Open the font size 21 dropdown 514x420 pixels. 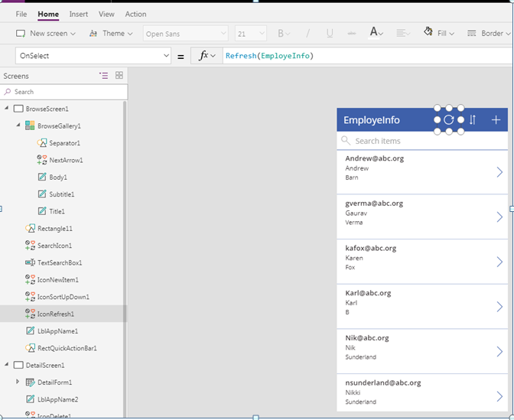pyautogui.click(x=251, y=34)
